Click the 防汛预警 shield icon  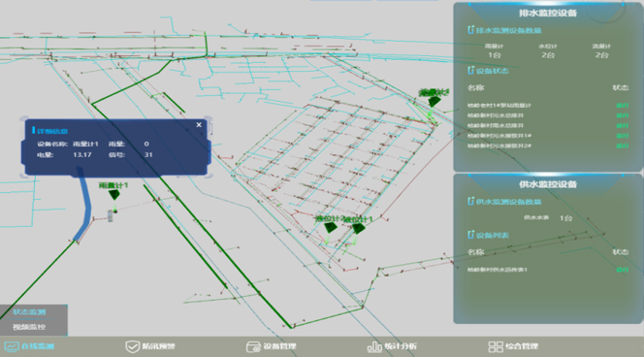click(x=132, y=346)
